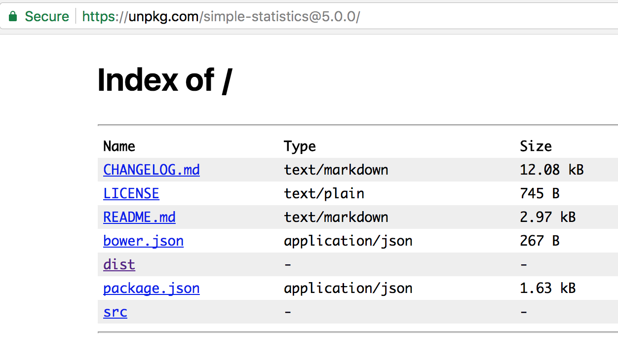
Task: Click the 745 B size value
Action: click(540, 193)
